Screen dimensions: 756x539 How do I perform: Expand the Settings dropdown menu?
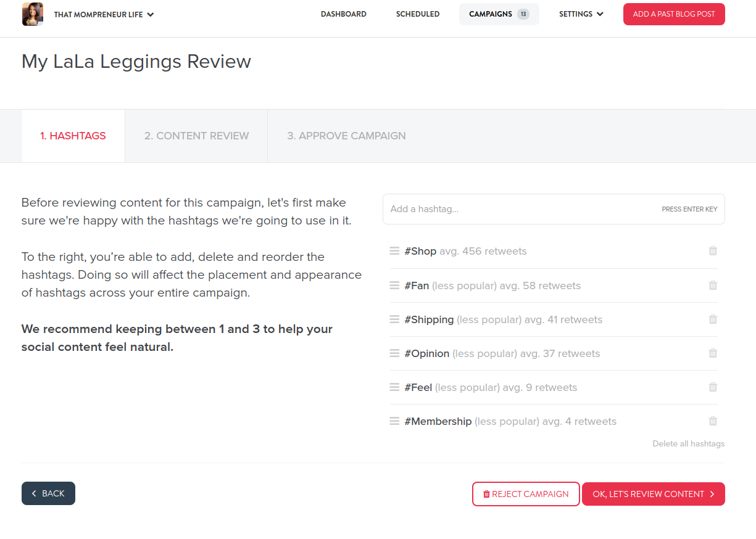pos(581,14)
